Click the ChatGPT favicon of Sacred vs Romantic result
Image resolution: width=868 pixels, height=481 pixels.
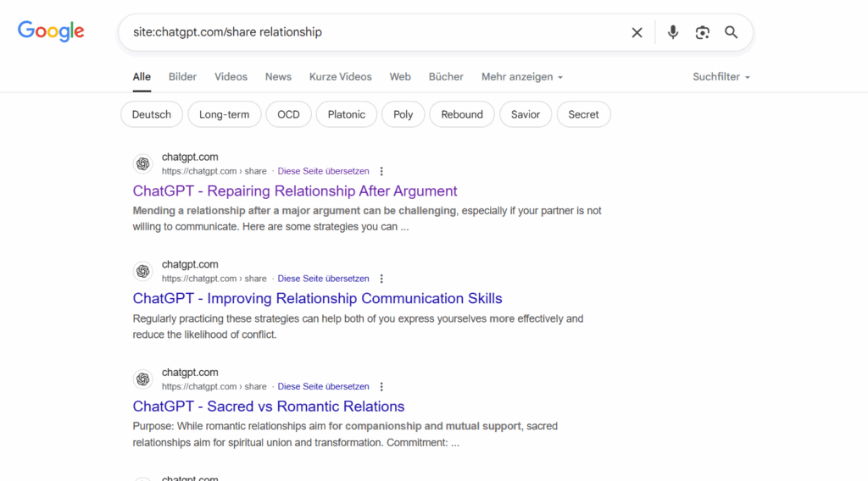pyautogui.click(x=142, y=379)
